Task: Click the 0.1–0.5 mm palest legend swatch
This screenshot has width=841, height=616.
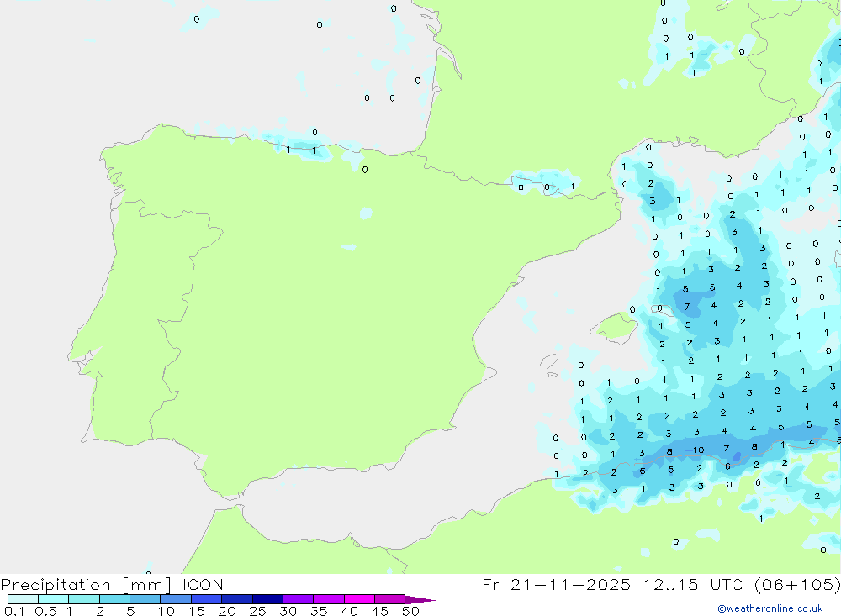Action: [x=23, y=599]
